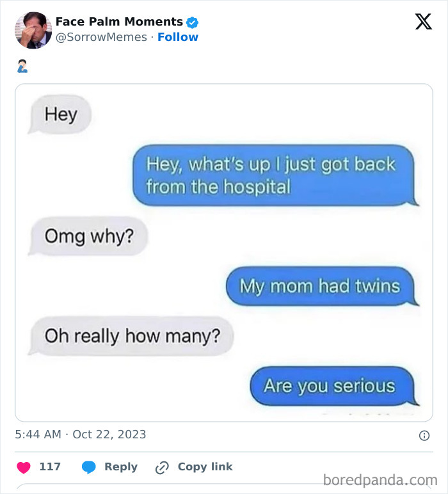Click the 117 likes count
Screen dimensions: 448x494
pyautogui.click(x=50, y=467)
